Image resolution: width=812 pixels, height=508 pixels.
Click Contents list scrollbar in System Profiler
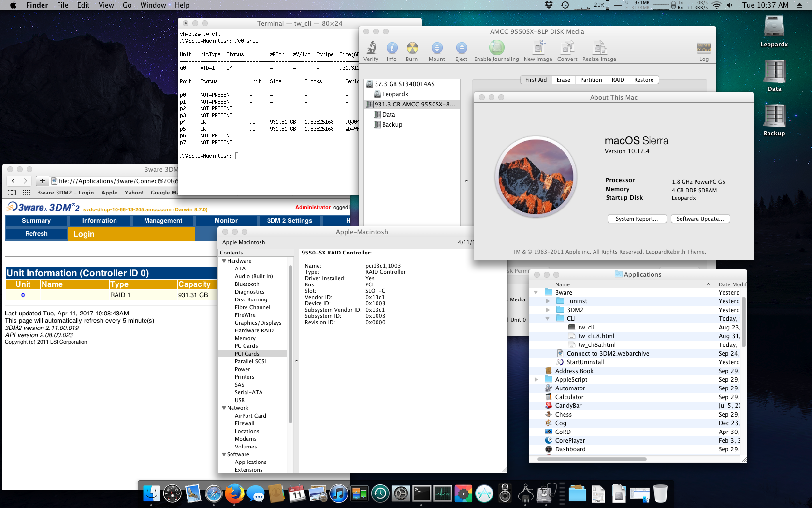point(290,344)
